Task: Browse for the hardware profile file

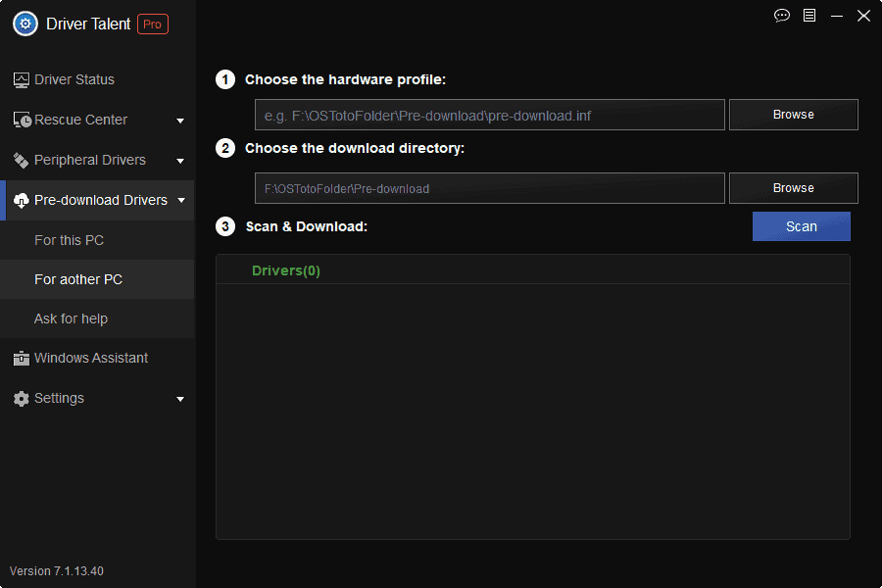Action: (x=793, y=115)
